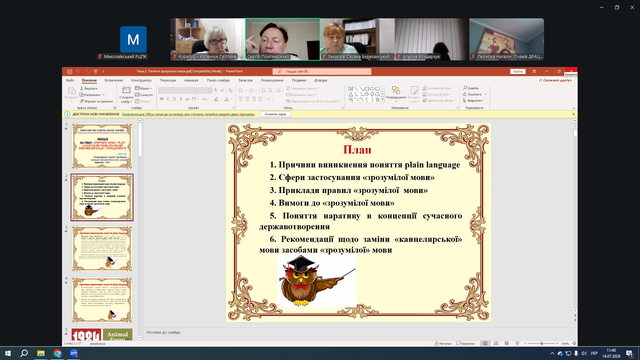Switch to the Transitions (Переходи) tab

click(x=168, y=80)
